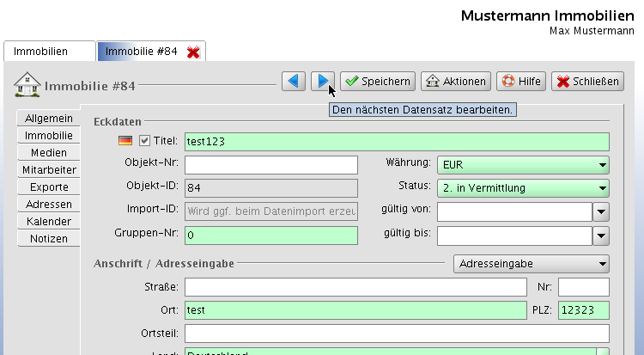
Task: Switch to the Immobilien tab
Action: pyautogui.click(x=48, y=52)
